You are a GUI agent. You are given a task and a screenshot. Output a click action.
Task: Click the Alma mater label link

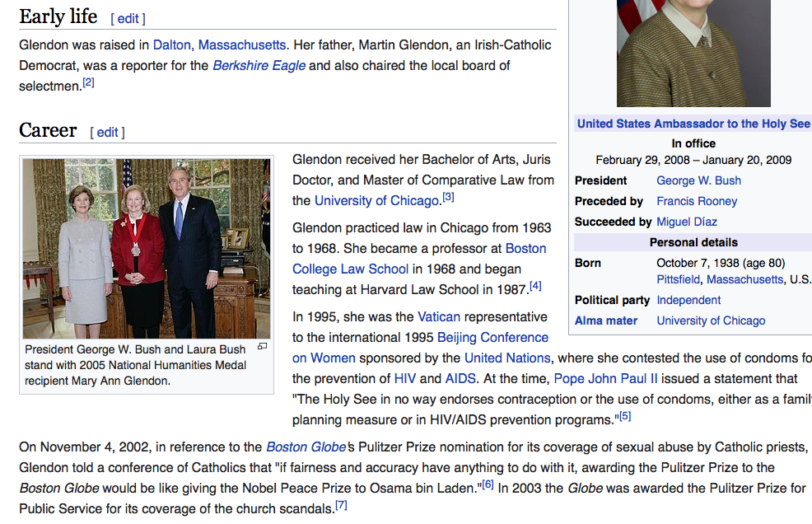[606, 320]
